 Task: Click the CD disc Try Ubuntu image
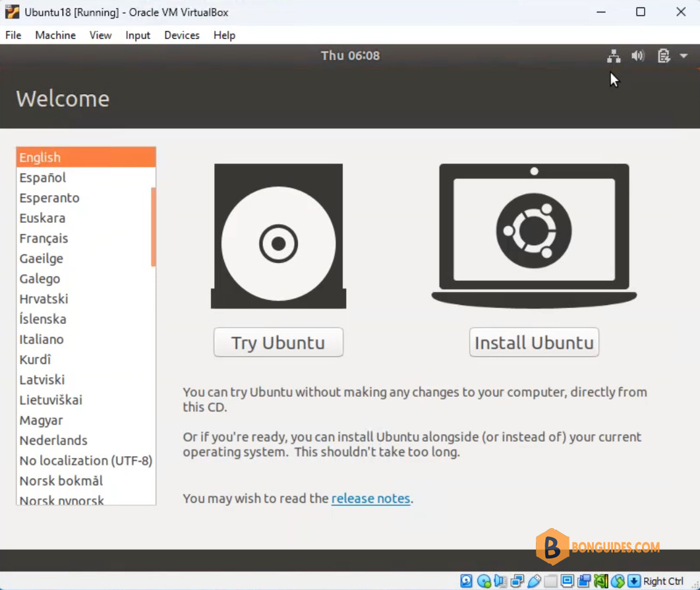click(x=279, y=236)
